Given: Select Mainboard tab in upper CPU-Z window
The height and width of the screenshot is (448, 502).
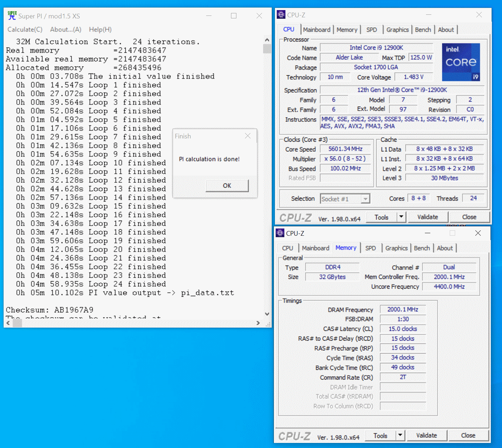Looking at the screenshot, I should (x=316, y=30).
